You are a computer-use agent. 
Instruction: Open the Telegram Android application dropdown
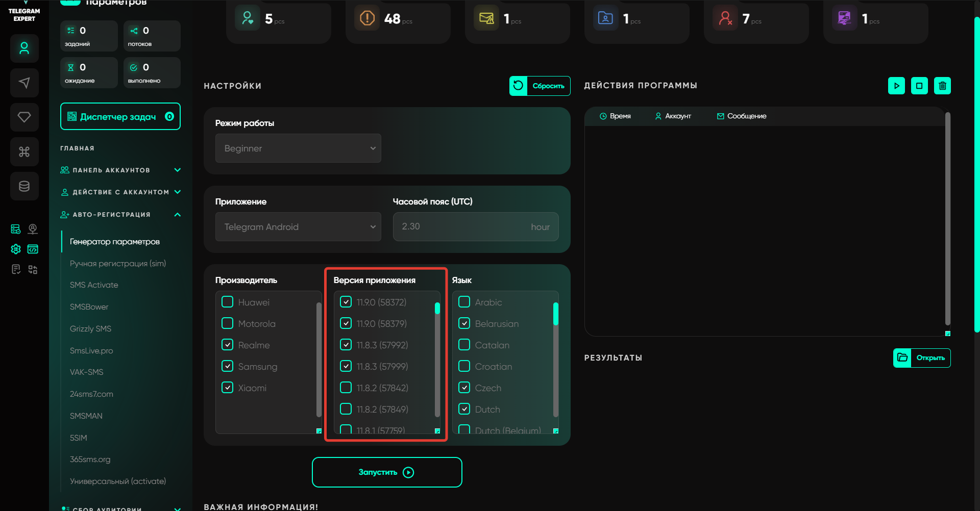point(298,227)
